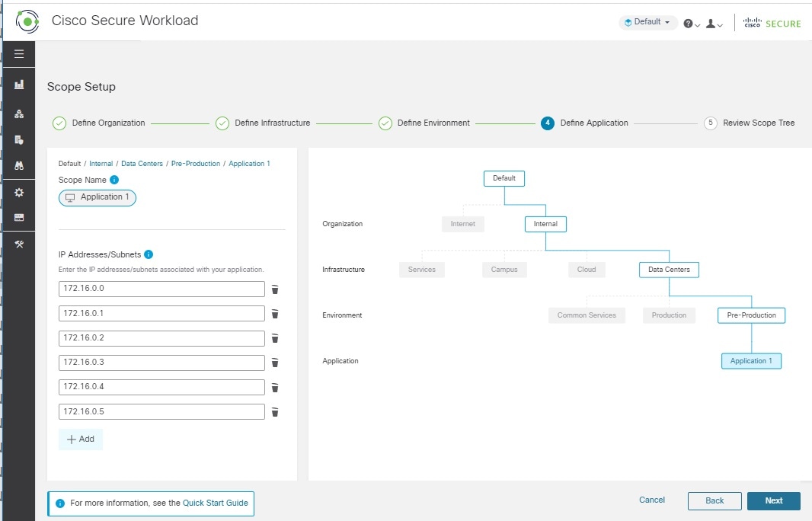
Task: Open the Organize hierarchy sidebar icon
Action: [x=19, y=114]
